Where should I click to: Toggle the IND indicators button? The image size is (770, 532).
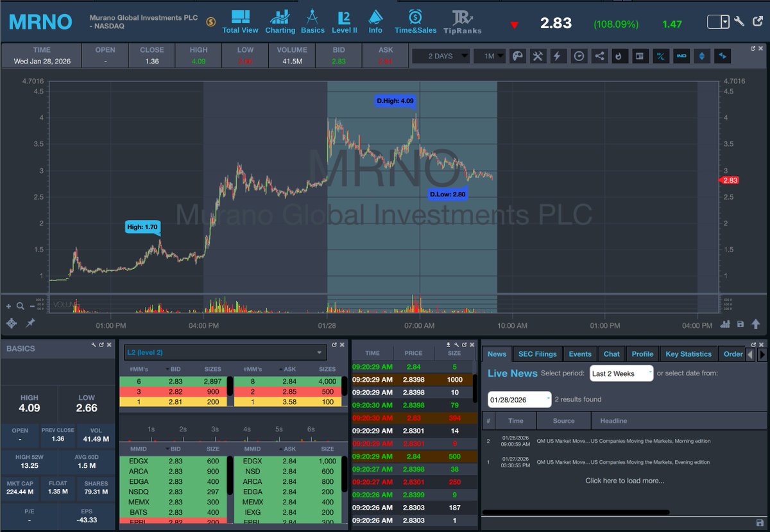(681, 56)
